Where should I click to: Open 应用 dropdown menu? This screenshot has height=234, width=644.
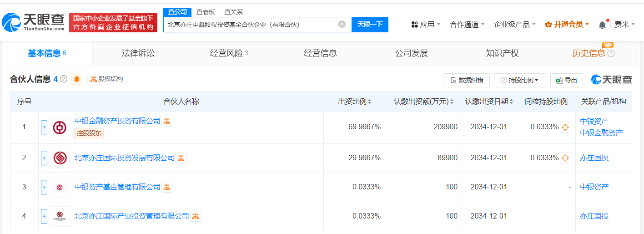(x=426, y=24)
